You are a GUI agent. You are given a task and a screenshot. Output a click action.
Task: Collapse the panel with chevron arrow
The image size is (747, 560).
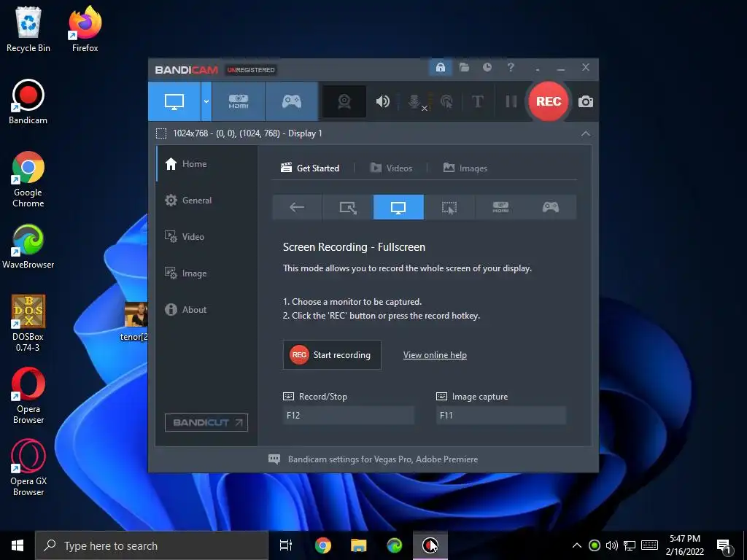click(586, 134)
